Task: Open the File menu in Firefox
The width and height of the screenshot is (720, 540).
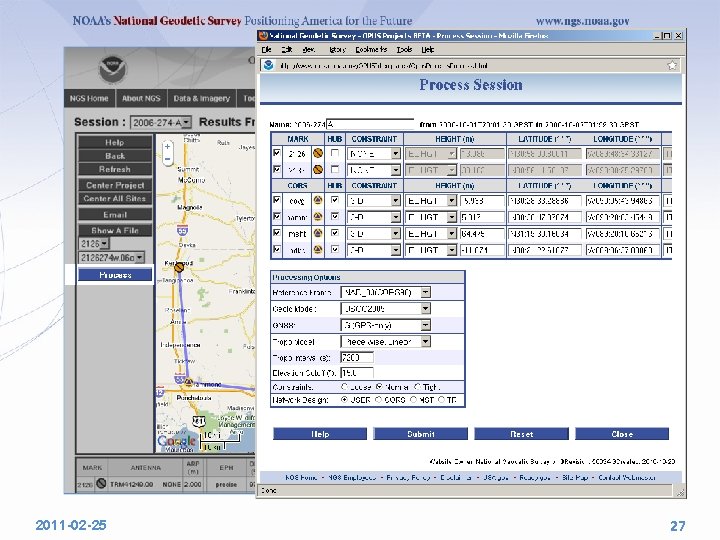Action: coord(266,49)
